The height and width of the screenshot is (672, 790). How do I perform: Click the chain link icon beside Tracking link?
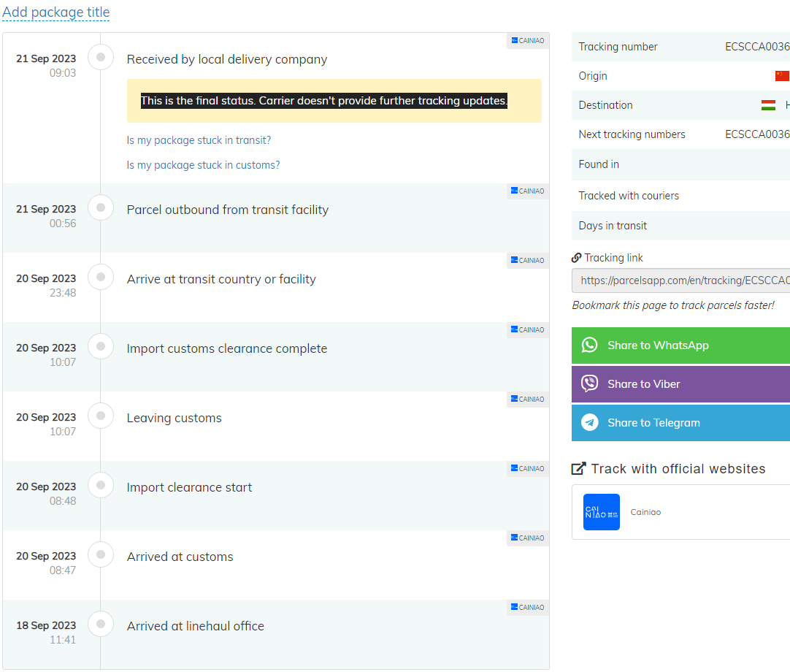pos(577,258)
